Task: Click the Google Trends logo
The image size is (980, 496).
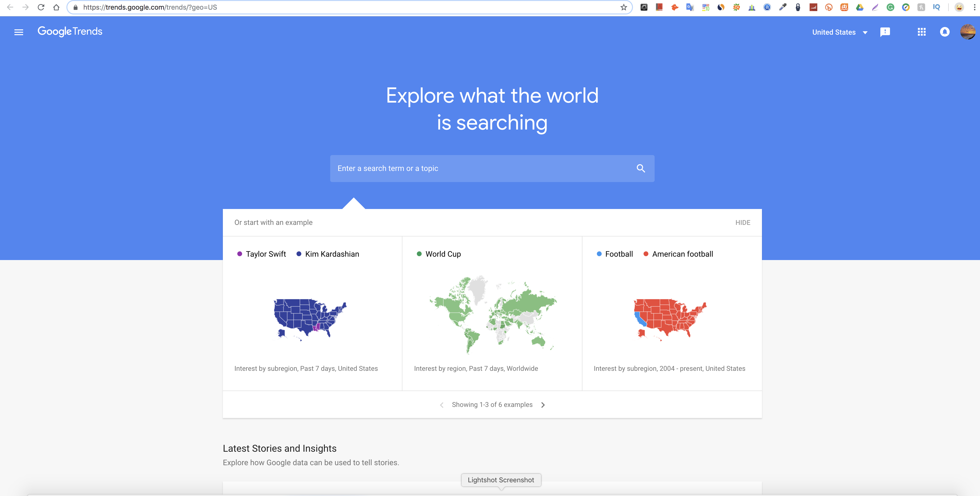Action: coord(70,32)
